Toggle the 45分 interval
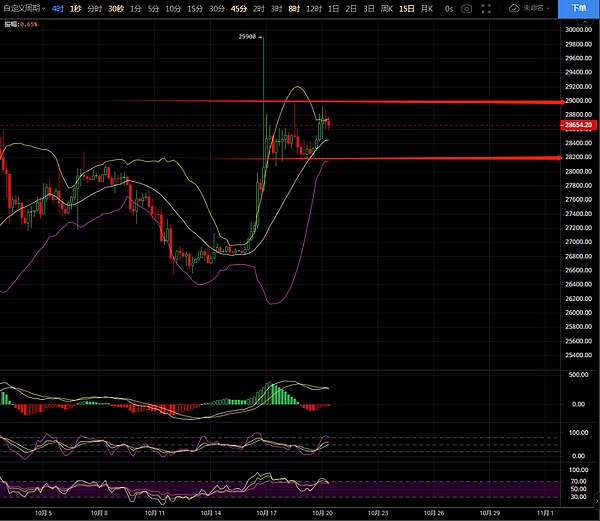The image size is (600, 521). click(x=238, y=8)
